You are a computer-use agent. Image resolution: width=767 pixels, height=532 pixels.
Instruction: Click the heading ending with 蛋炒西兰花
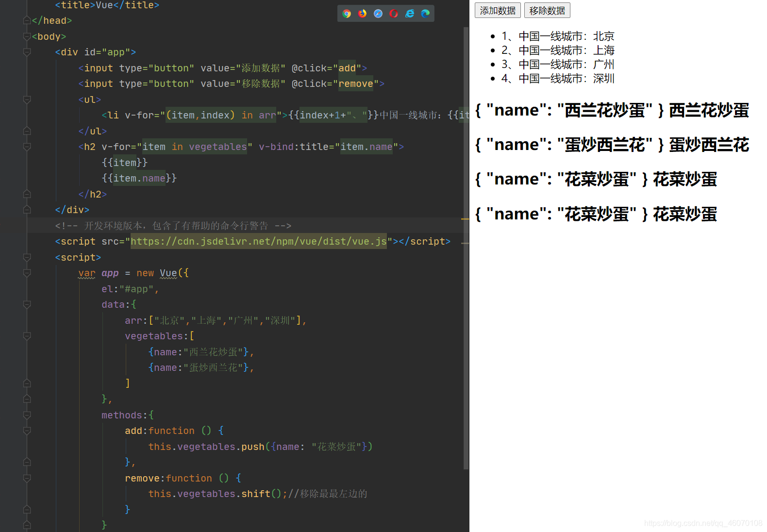click(x=612, y=145)
